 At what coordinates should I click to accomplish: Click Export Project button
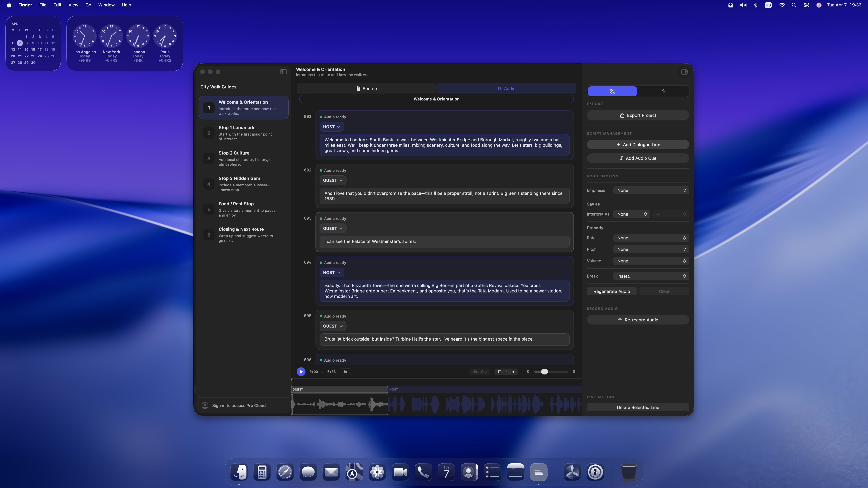click(638, 115)
